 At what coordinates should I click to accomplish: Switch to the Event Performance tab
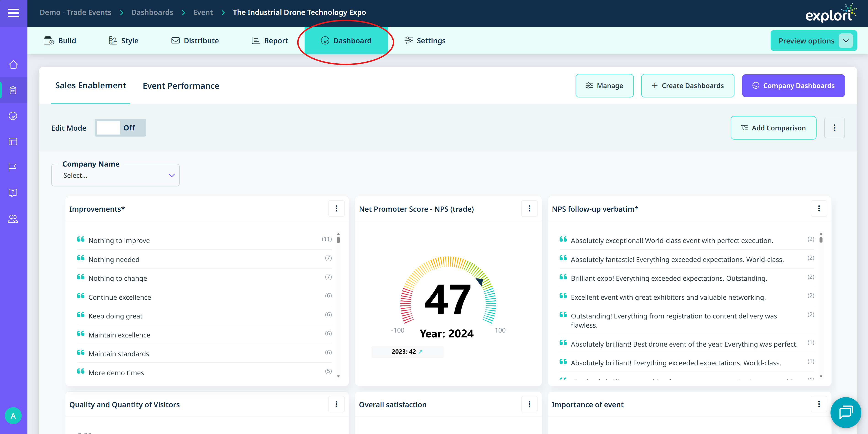(x=181, y=86)
